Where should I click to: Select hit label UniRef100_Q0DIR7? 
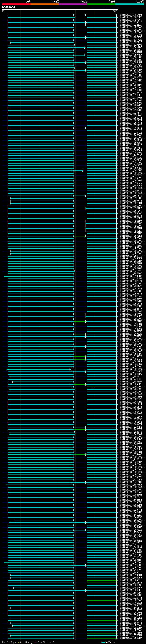pyautogui.click(x=131, y=85)
